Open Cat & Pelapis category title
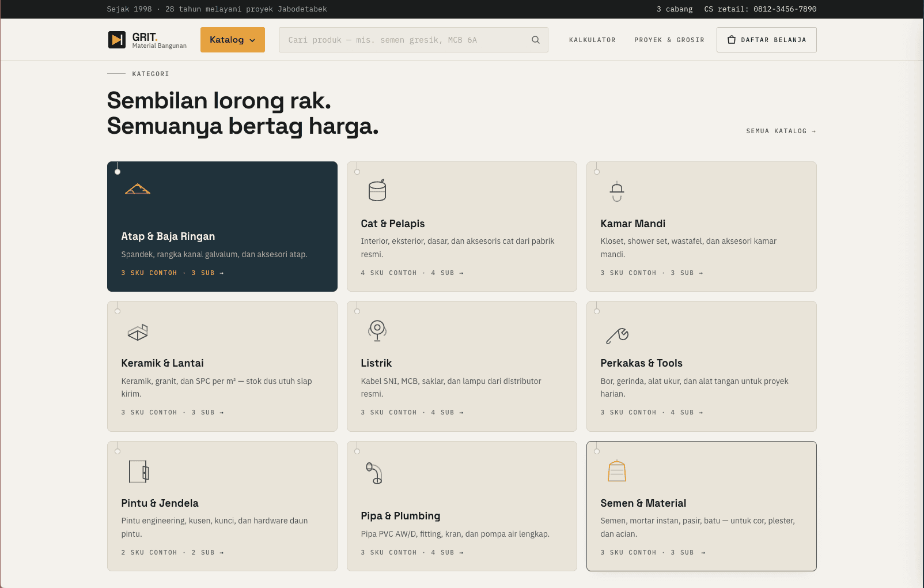 tap(393, 224)
